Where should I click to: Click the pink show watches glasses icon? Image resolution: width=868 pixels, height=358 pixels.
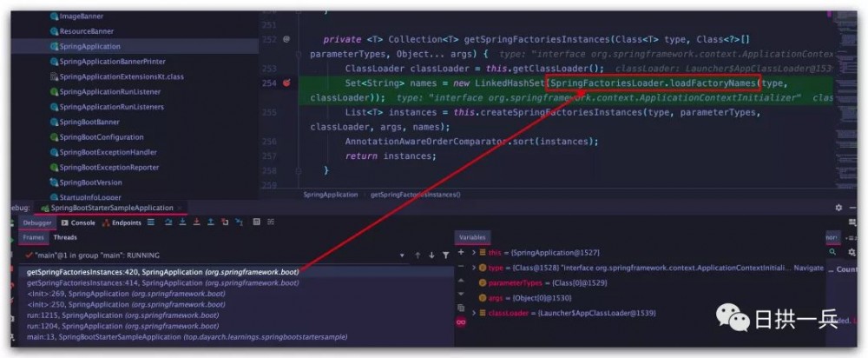tap(461, 322)
